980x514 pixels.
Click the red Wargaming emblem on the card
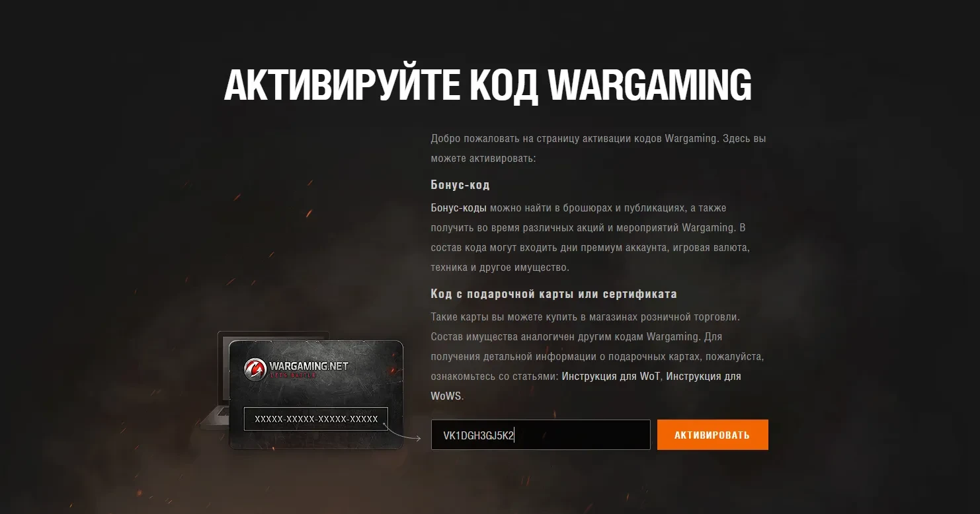[x=254, y=368]
